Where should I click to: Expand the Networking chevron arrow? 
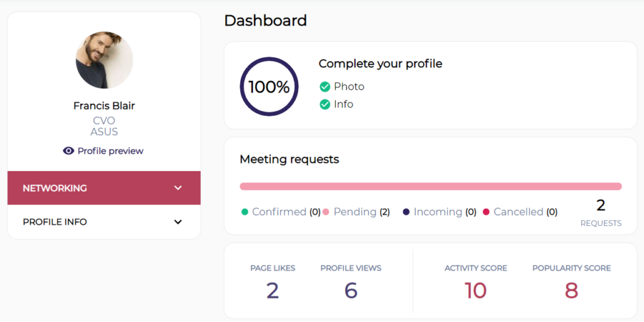coord(178,188)
